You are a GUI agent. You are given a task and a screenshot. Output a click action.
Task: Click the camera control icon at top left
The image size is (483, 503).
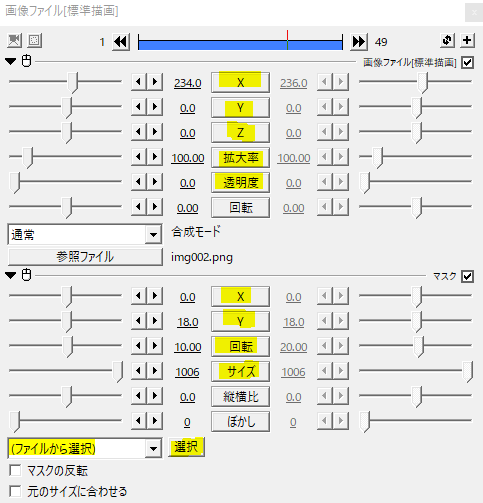click(14, 41)
